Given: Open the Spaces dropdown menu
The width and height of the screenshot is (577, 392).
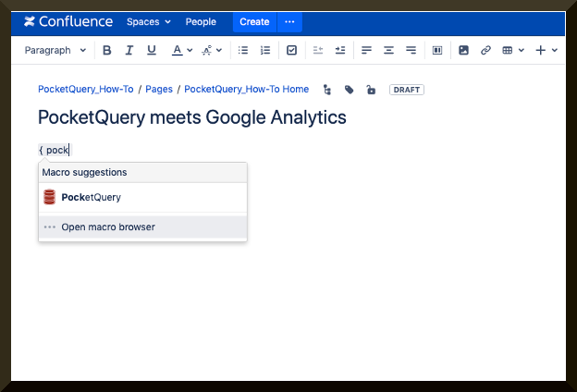Looking at the screenshot, I should coord(149,21).
